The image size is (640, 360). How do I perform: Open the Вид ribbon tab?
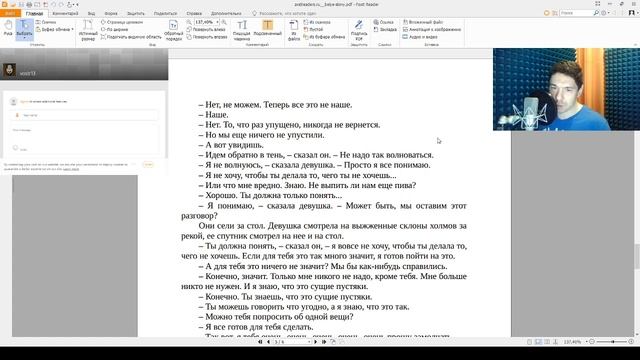[91, 13]
